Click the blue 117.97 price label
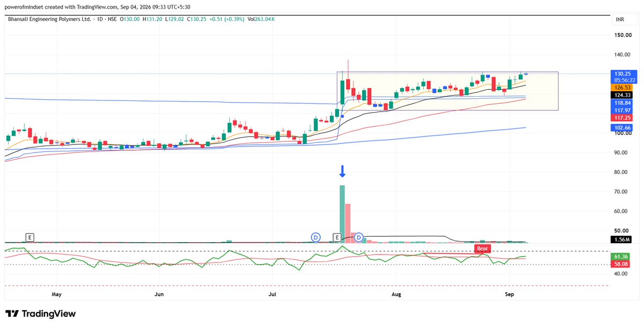This screenshot has height=327, width=644. click(620, 110)
